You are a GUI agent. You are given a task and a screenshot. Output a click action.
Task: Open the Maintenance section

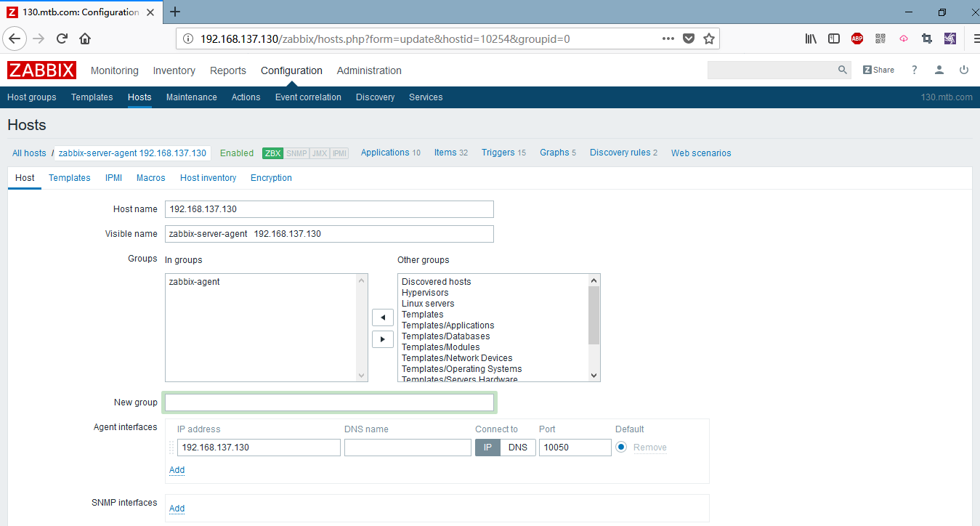192,97
